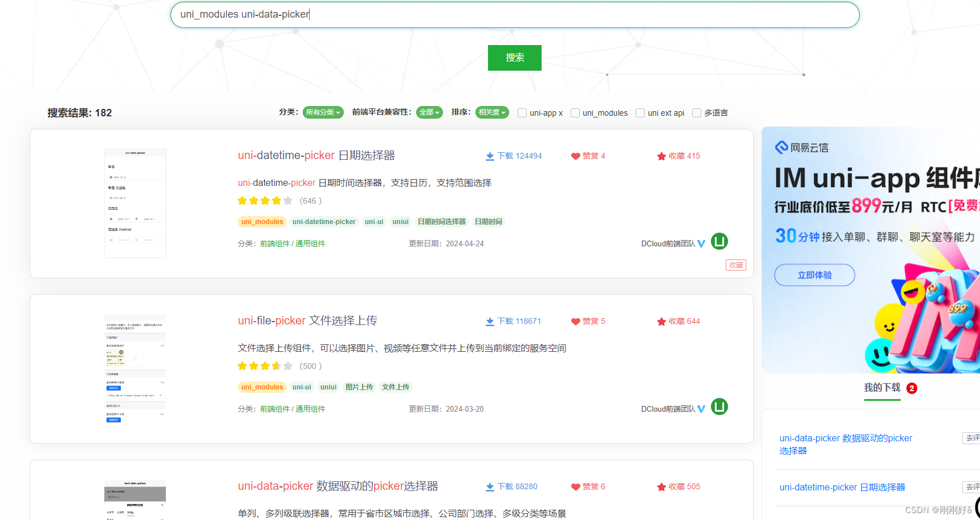980x520 pixels.
Task: Enable the uni-app x filter checkbox
Action: (x=522, y=112)
